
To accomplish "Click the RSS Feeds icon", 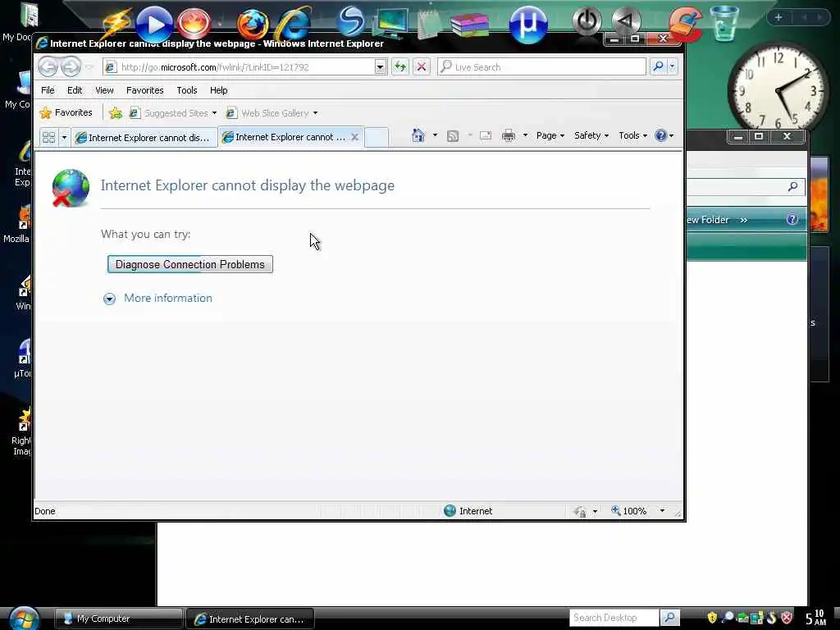I will [453, 135].
